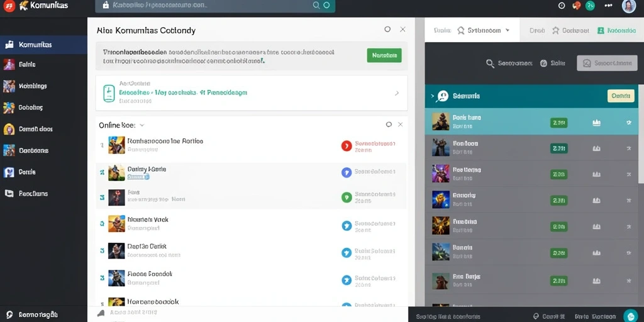This screenshot has height=322, width=644.
Task: Click the green shield icon on third list row
Action: coord(347,197)
